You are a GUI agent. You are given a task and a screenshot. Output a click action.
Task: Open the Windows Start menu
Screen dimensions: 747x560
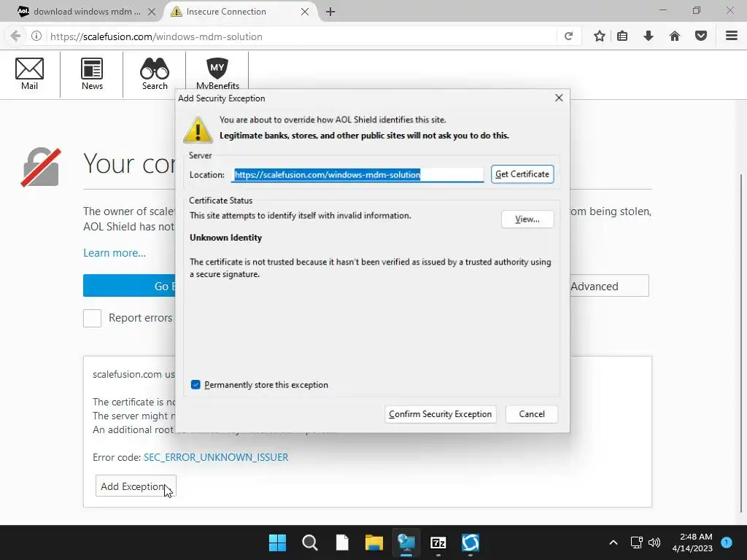click(277, 542)
